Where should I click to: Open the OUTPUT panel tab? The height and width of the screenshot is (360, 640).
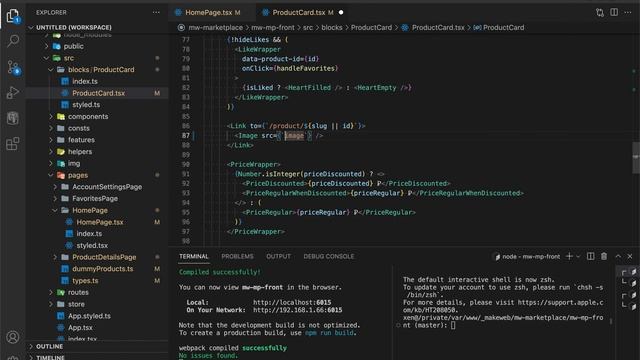[278, 256]
